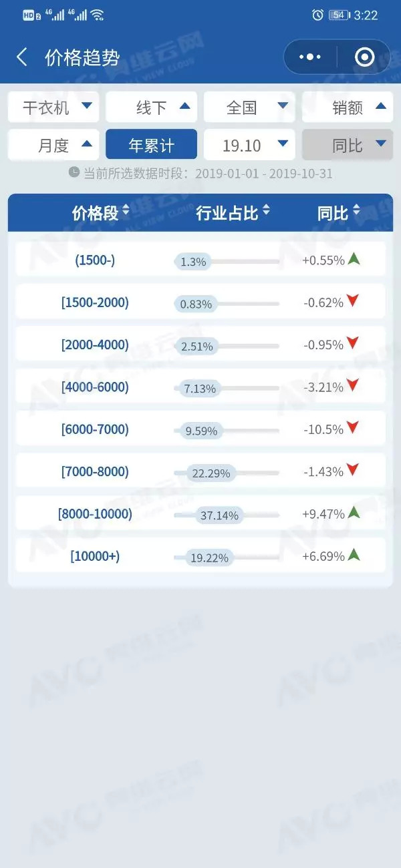Sort by the 同比 column sort icon
The image size is (401, 868).
click(x=356, y=212)
